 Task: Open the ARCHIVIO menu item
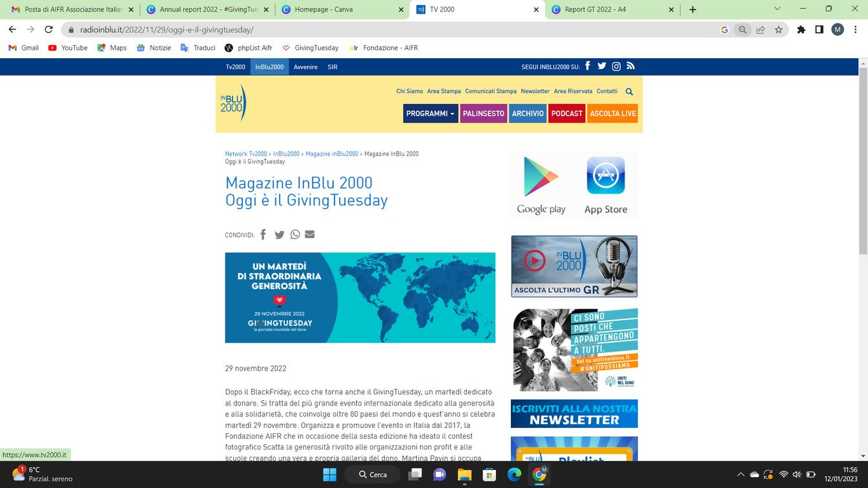click(528, 114)
